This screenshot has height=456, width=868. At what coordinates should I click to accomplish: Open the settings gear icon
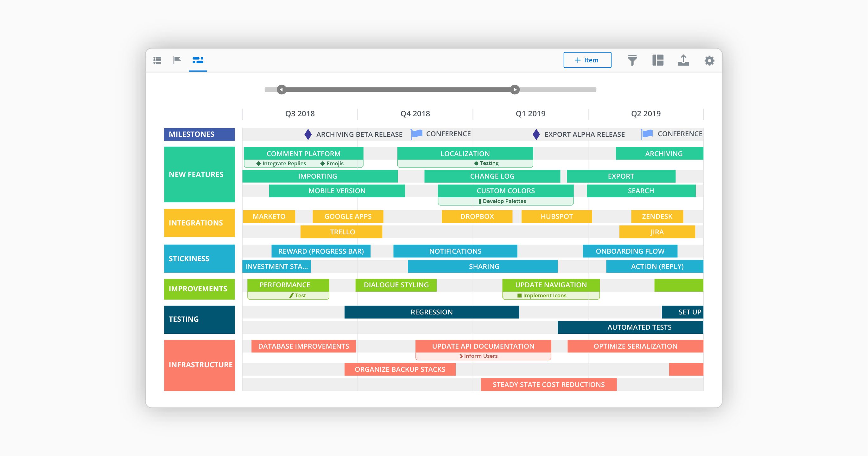pos(709,60)
